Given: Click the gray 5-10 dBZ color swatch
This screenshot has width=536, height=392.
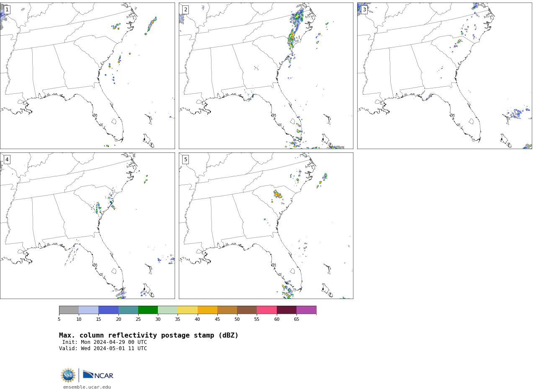Looking at the screenshot, I should [x=69, y=310].
